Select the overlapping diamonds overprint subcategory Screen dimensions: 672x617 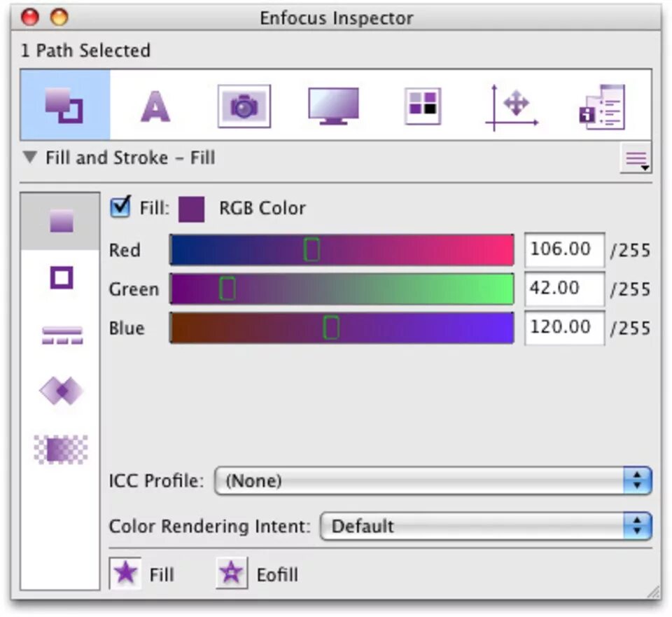[x=62, y=391]
